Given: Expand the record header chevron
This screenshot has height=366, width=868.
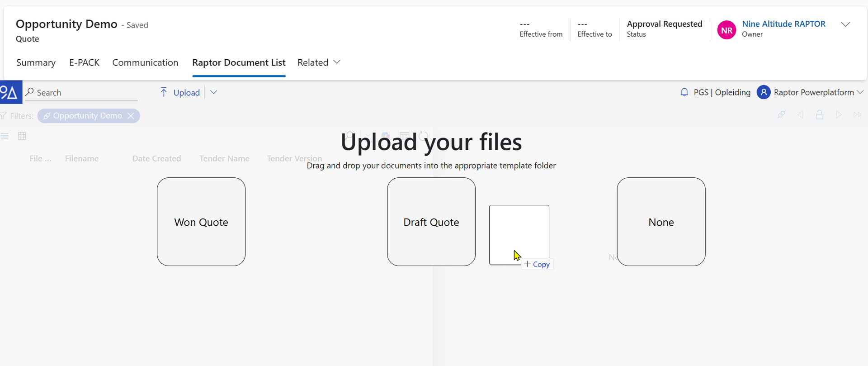Looking at the screenshot, I should 845,24.
